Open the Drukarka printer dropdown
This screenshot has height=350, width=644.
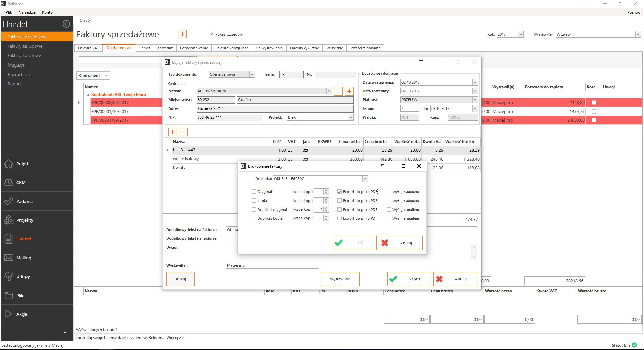point(365,179)
